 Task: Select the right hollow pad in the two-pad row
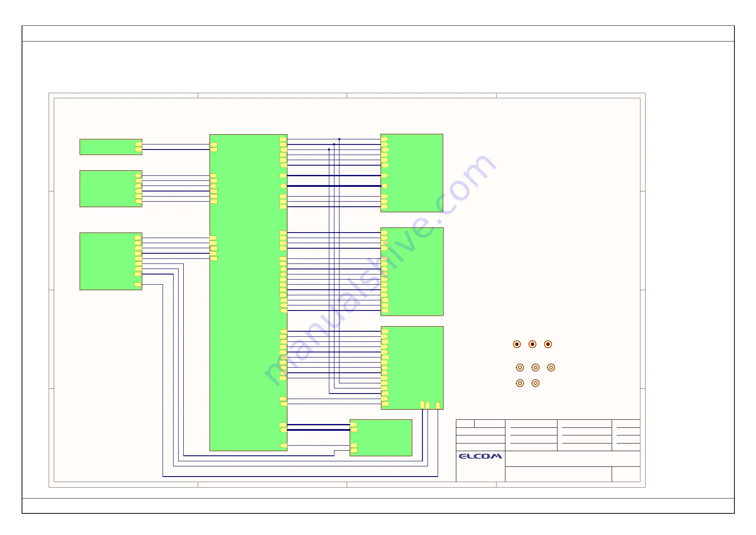pos(535,383)
